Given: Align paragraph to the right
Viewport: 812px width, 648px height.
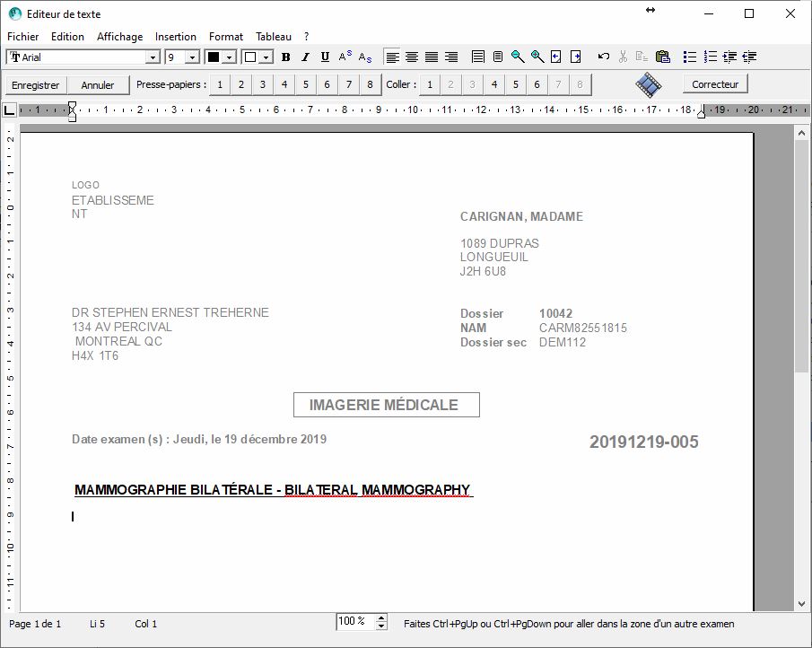Looking at the screenshot, I should (x=451, y=57).
